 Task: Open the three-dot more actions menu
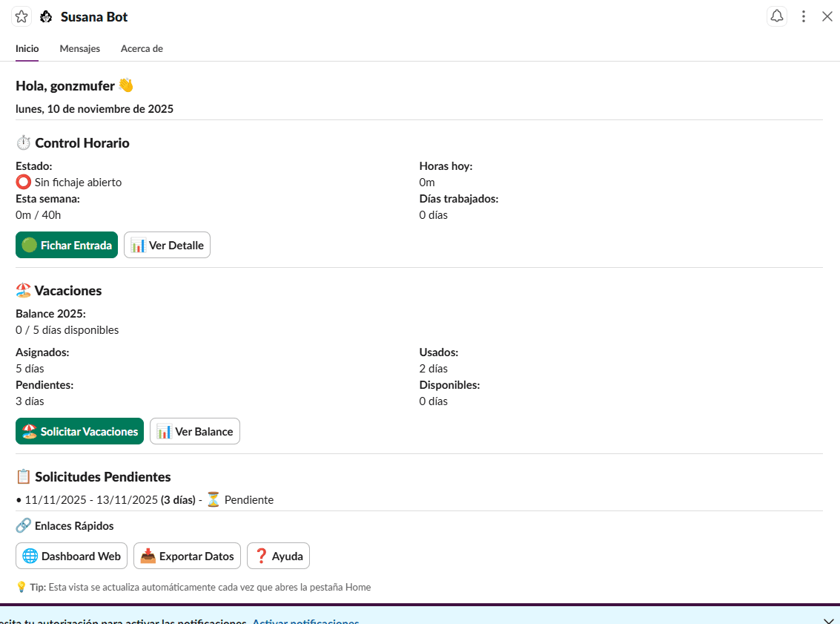[x=804, y=16]
